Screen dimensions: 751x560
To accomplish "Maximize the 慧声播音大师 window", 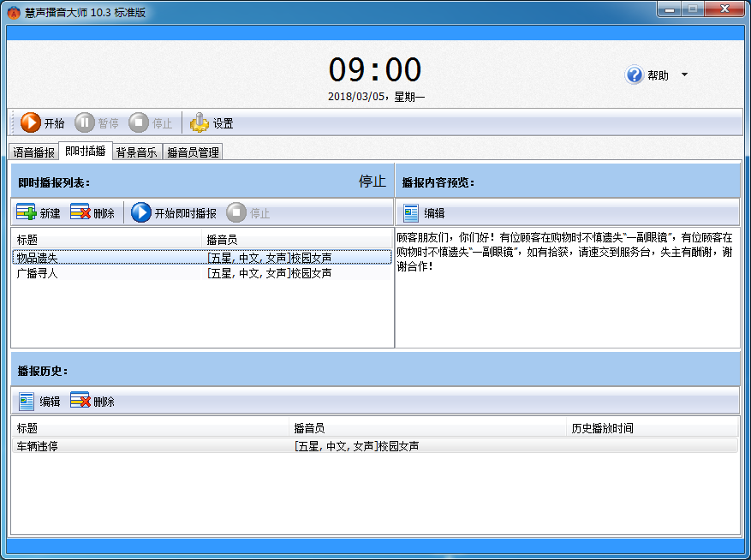I will tap(693, 9).
